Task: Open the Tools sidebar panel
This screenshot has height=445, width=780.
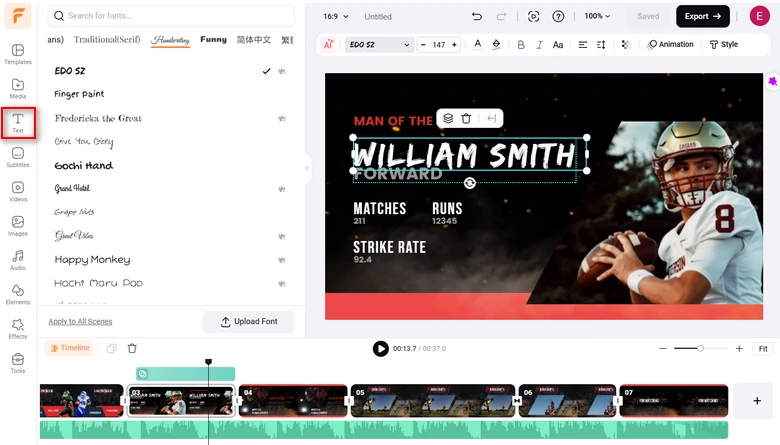Action: coord(18,363)
